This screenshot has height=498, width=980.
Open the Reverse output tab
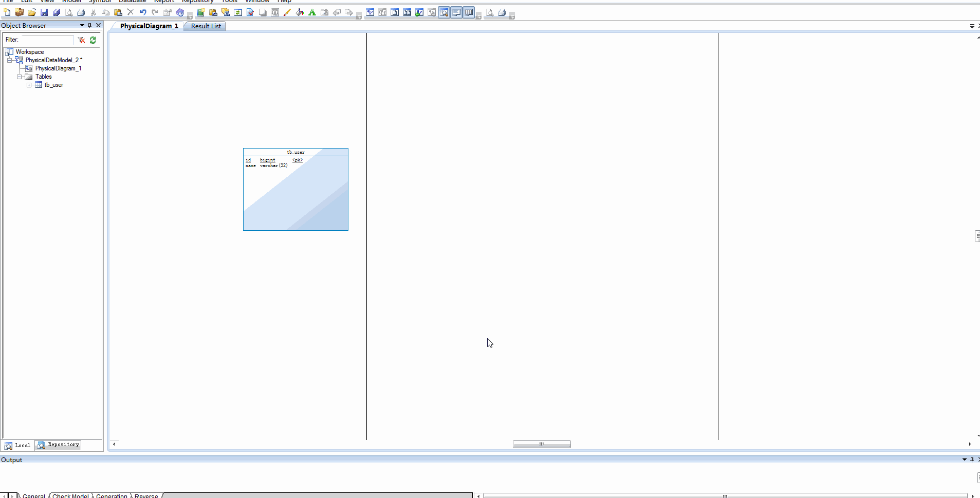[146, 495]
